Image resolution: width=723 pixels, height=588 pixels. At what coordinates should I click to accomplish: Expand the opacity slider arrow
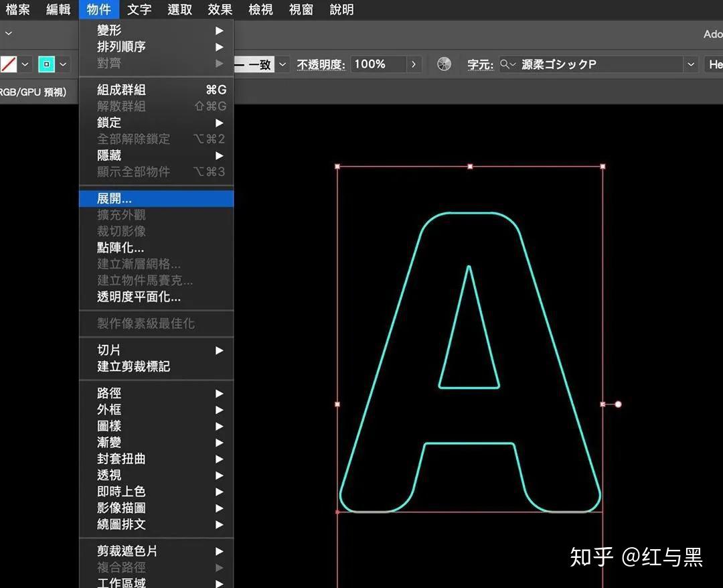tap(414, 64)
